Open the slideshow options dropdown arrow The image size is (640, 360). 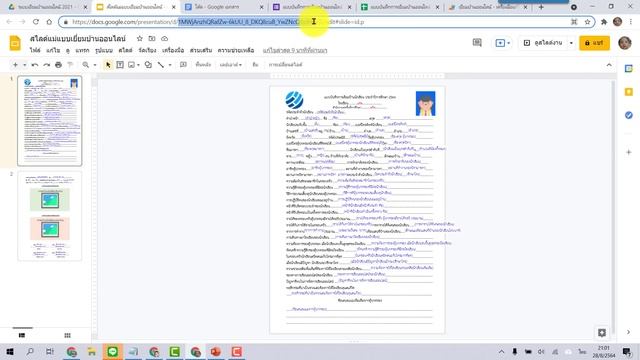pos(571,42)
